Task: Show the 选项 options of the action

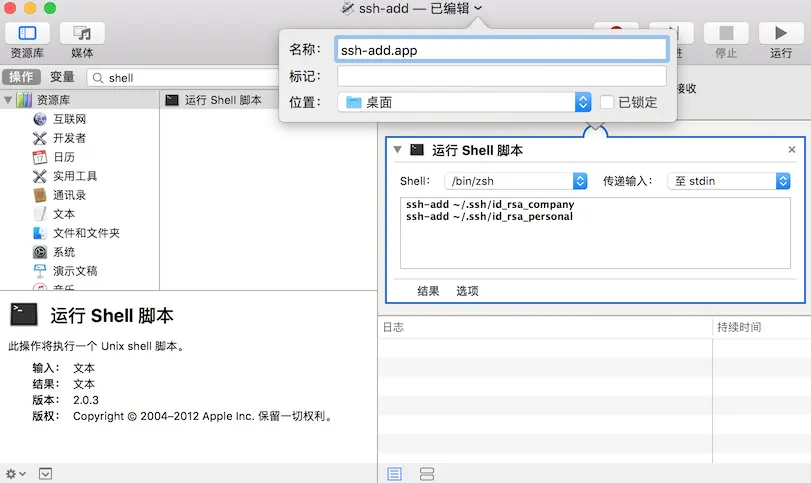Action: click(x=467, y=291)
